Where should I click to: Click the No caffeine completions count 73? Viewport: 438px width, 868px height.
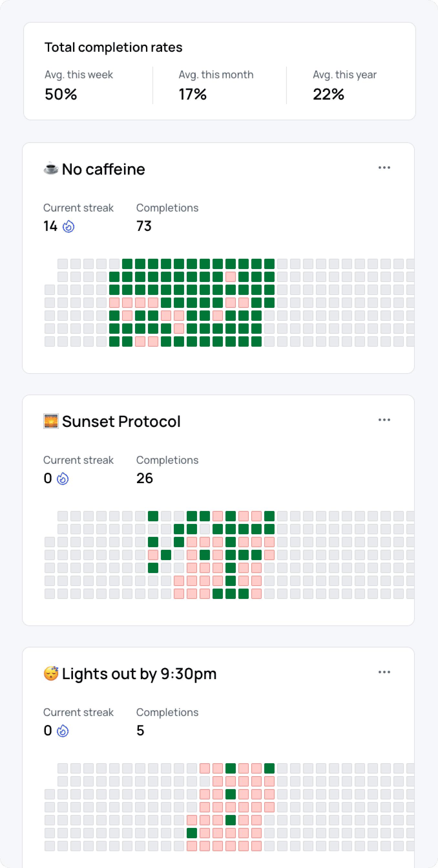pos(144,226)
